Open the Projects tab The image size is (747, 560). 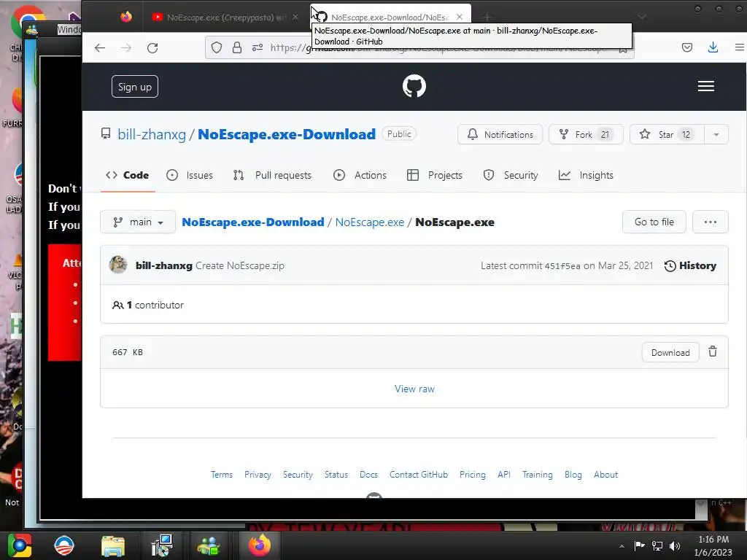point(435,175)
